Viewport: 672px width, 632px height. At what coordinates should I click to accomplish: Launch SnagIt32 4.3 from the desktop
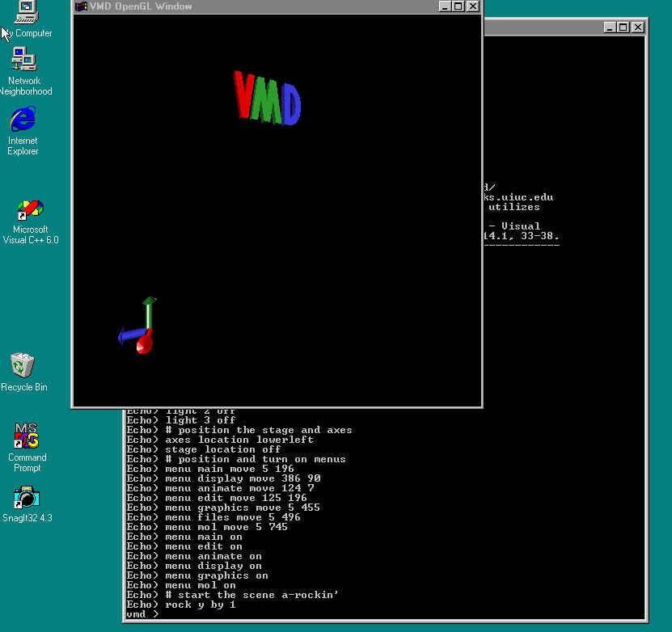[x=27, y=497]
